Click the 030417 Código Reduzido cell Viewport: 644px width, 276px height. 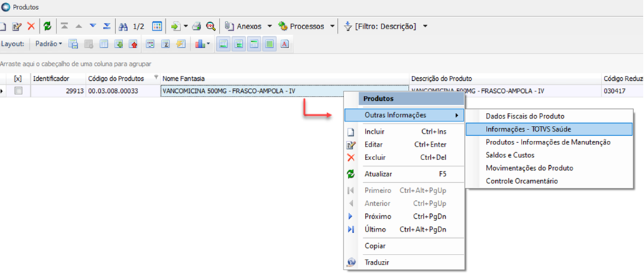[623, 92]
